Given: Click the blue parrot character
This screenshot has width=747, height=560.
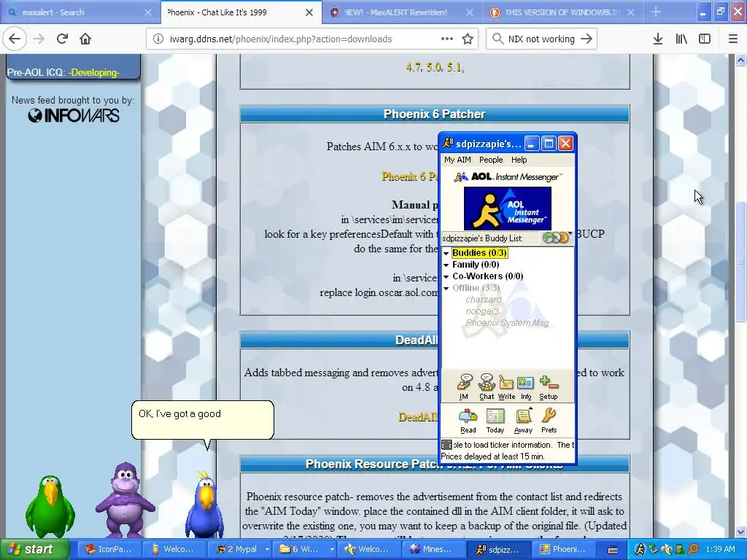Looking at the screenshot, I should (205, 505).
